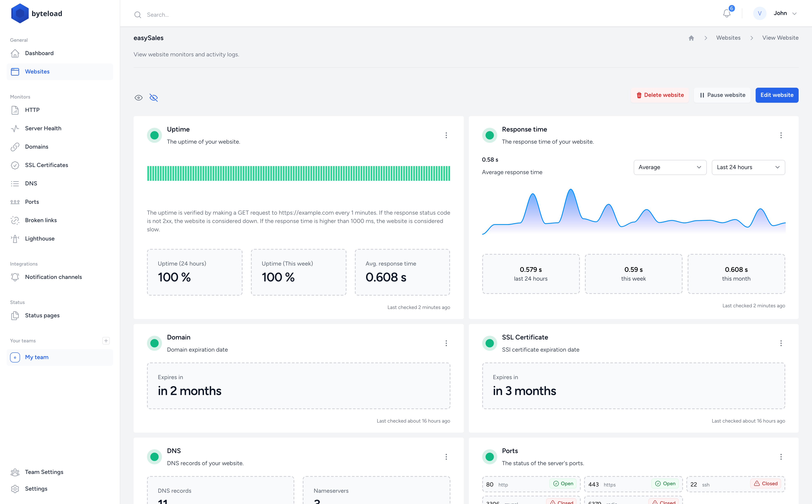
Task: Open Server Health monitors page
Action: coord(60,128)
